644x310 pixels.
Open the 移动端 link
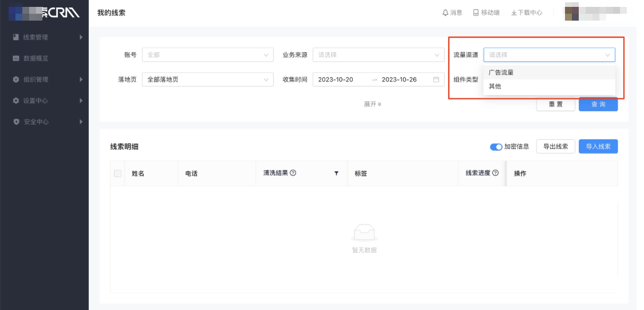pyautogui.click(x=486, y=13)
